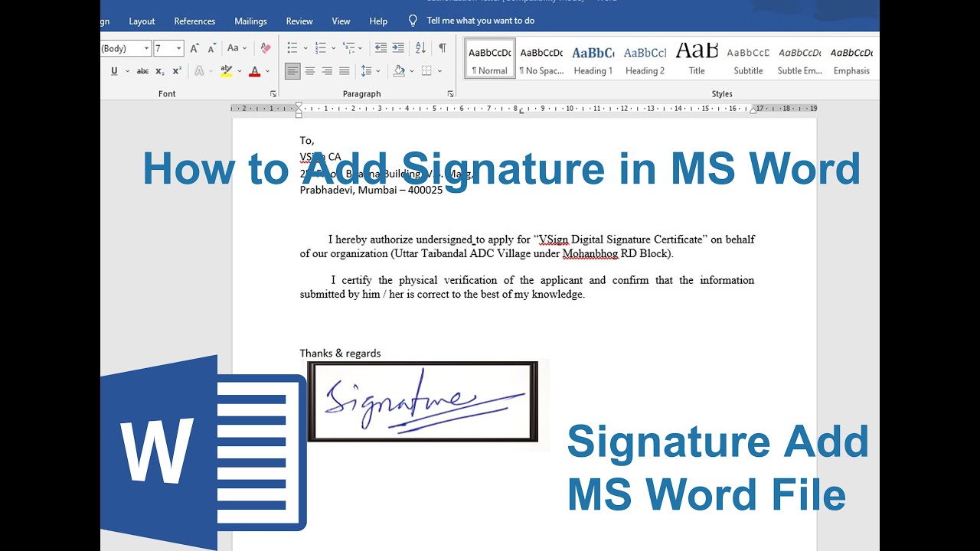The height and width of the screenshot is (551, 980).
Task: Increase font size with Grow Font icon
Action: pyautogui.click(x=194, y=48)
